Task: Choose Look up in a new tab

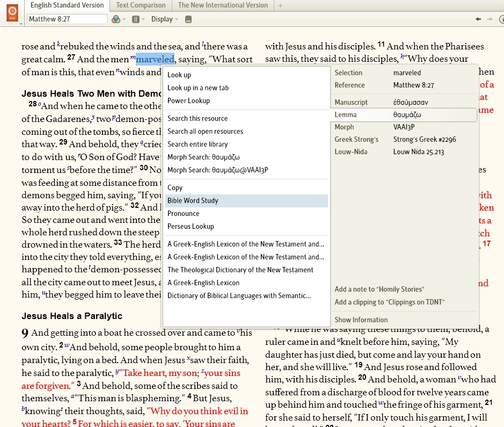Action: (246, 88)
